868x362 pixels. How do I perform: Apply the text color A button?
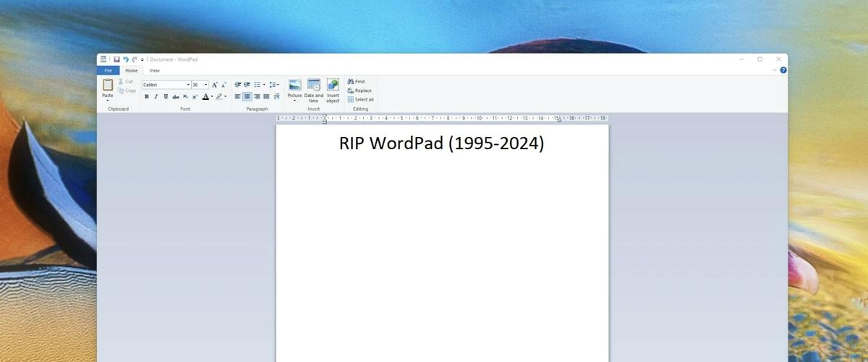click(205, 96)
